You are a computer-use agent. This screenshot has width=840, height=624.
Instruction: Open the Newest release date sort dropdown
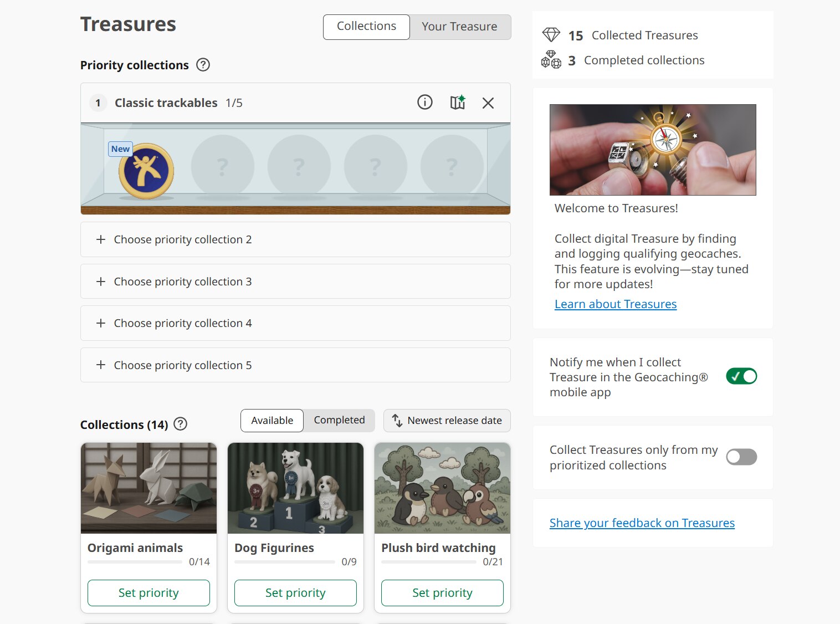[447, 421]
